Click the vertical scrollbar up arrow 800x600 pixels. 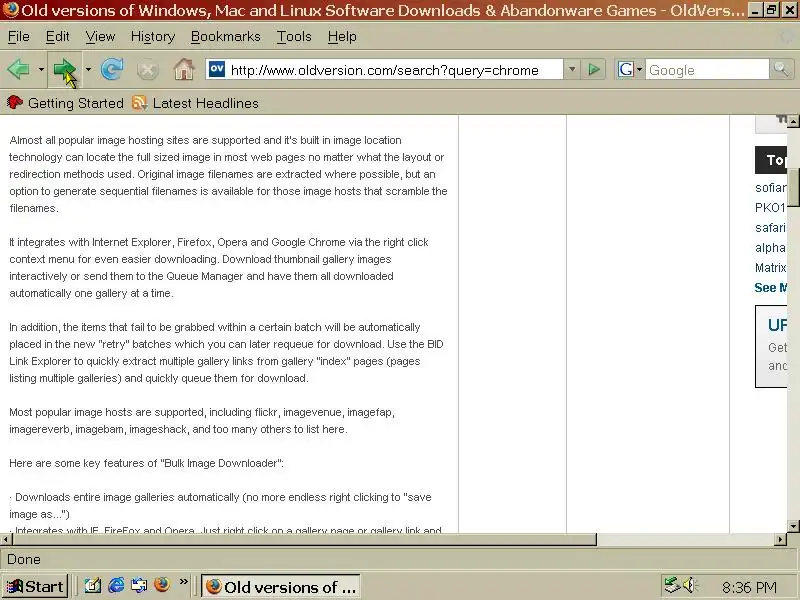pos(793,121)
